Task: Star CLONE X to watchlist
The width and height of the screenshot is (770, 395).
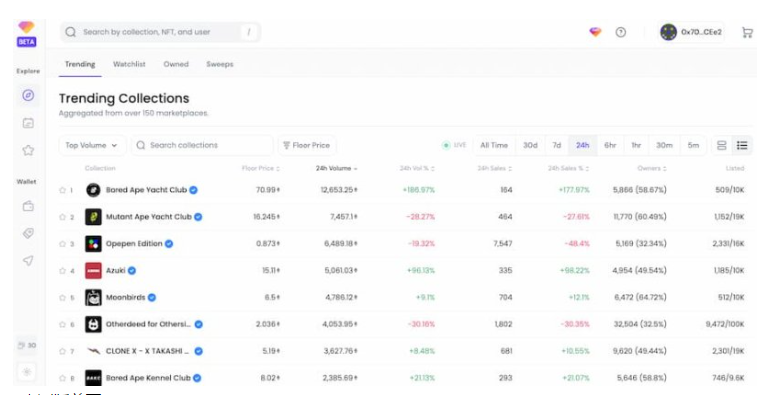Action: (62, 352)
